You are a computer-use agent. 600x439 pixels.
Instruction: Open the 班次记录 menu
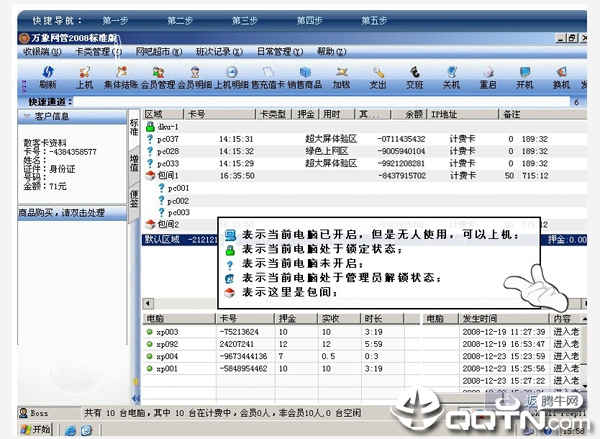pyautogui.click(x=219, y=51)
